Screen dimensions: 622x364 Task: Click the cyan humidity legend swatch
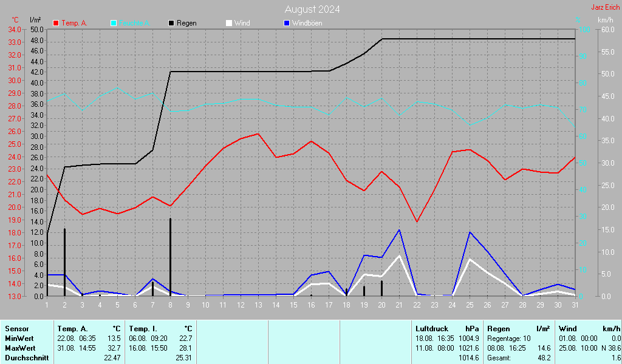114,23
